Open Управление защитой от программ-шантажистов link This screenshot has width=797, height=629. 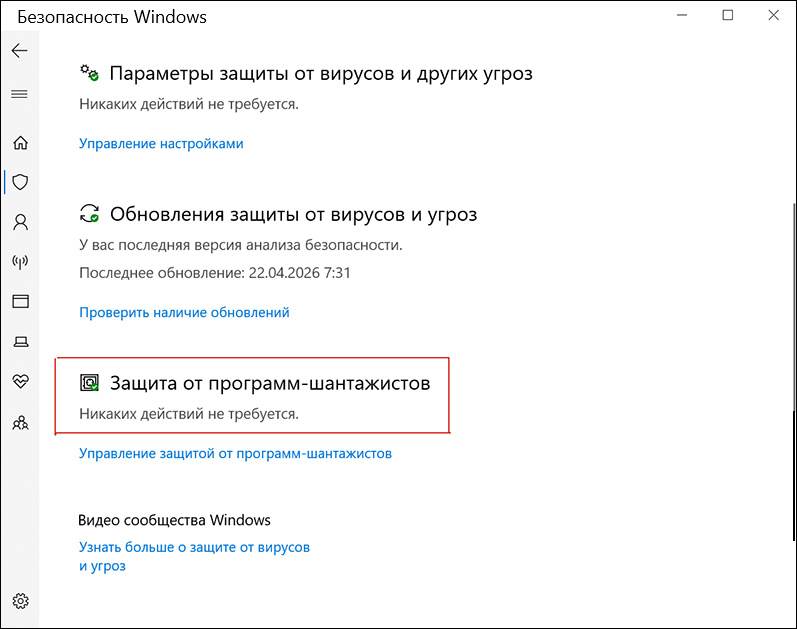tap(235, 454)
